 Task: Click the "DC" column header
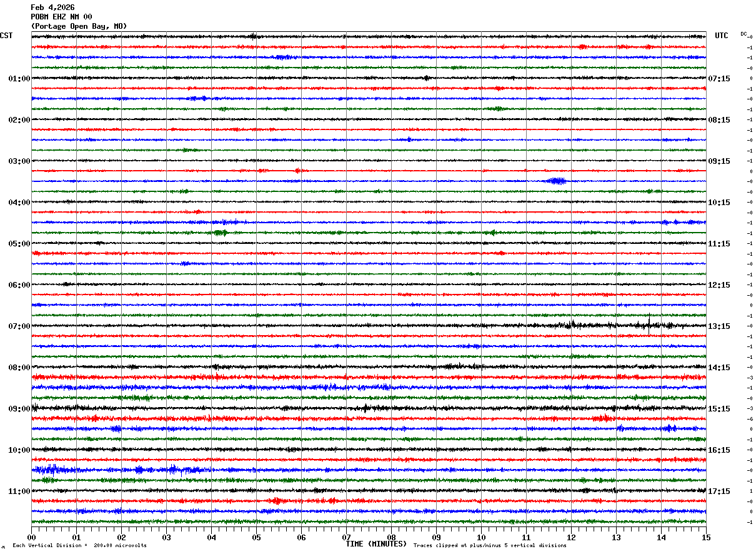[x=744, y=34]
